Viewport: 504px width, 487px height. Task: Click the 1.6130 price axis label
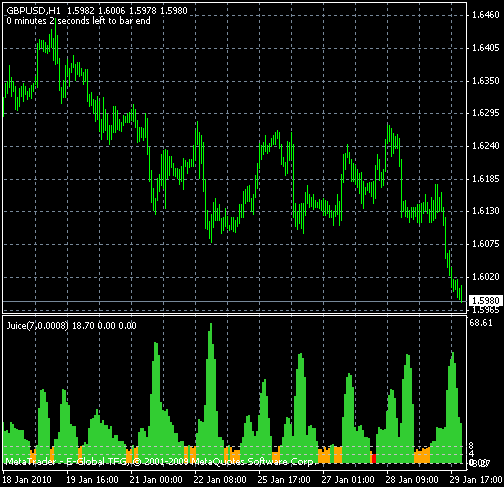pos(486,211)
